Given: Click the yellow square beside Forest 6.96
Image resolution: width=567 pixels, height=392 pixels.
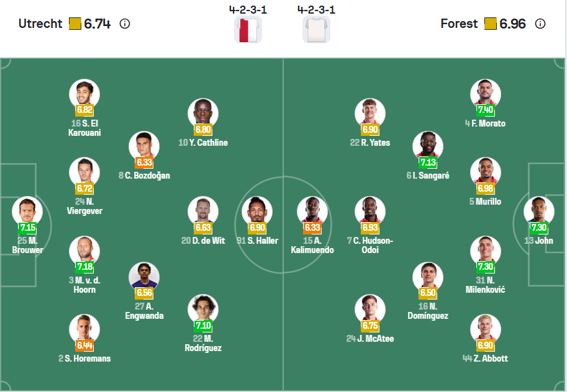Looking at the screenshot, I should 490,24.
